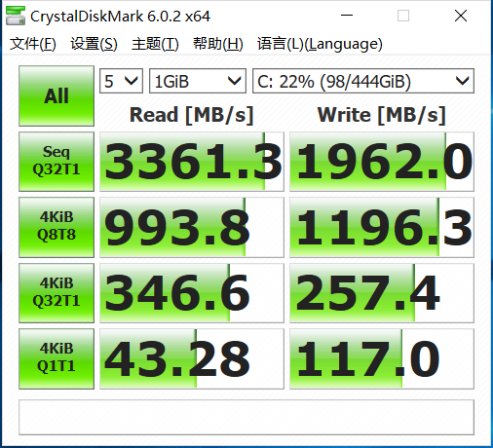The image size is (493, 448).
Task: Run the 4KiB Q1T1 benchmark
Action: point(57,358)
